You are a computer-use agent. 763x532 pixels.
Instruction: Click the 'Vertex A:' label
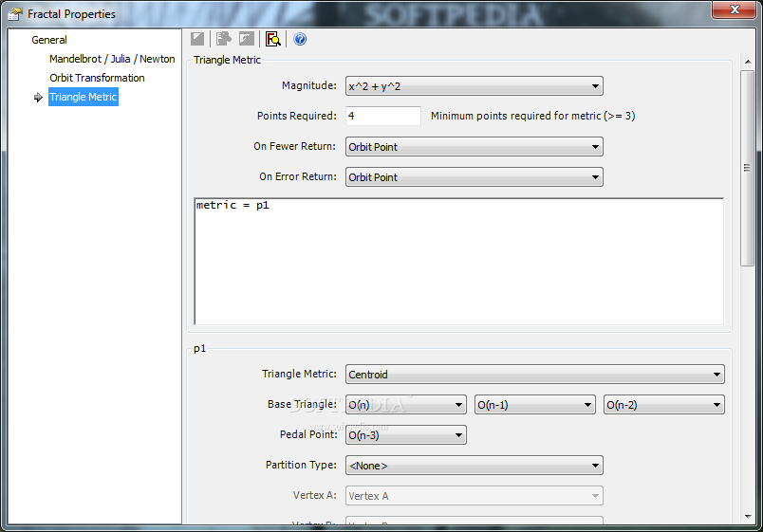[x=314, y=495]
